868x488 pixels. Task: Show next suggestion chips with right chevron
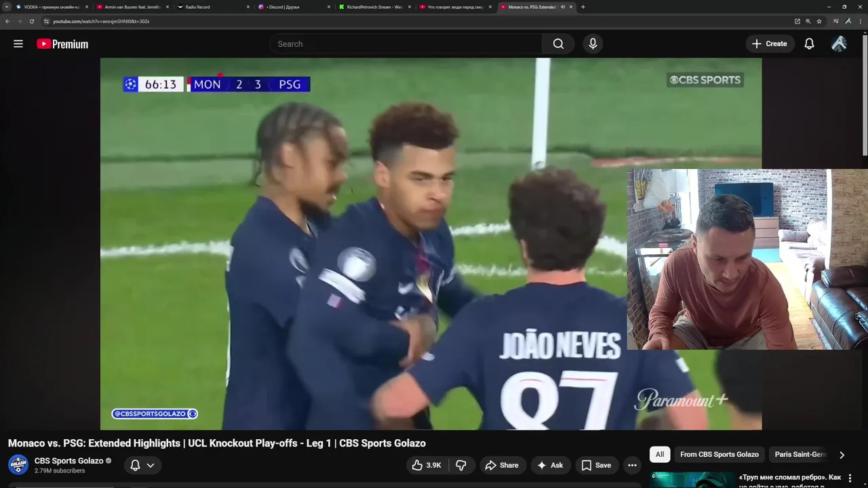(842, 455)
